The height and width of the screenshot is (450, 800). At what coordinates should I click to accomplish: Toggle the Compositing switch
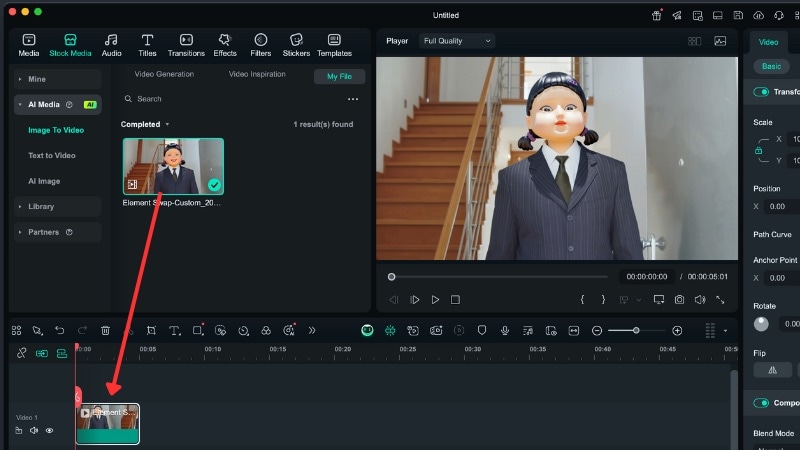(761, 403)
